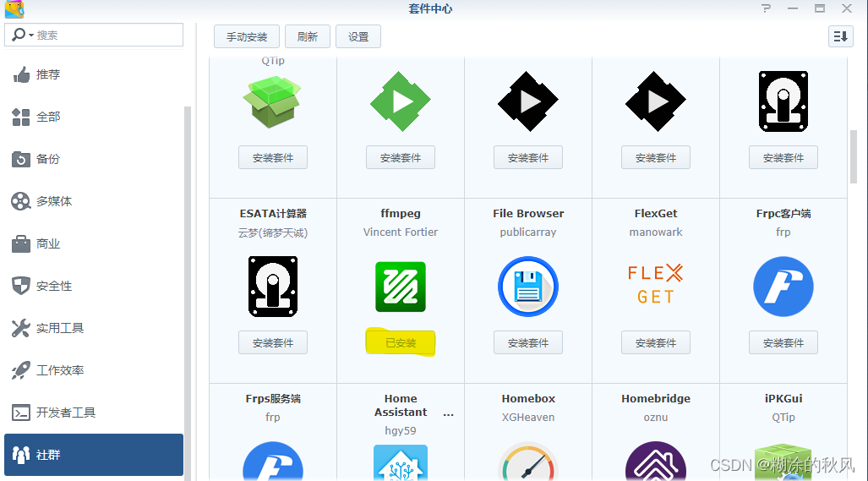
Task: Click the XGHeaven author text
Action: pos(528,418)
